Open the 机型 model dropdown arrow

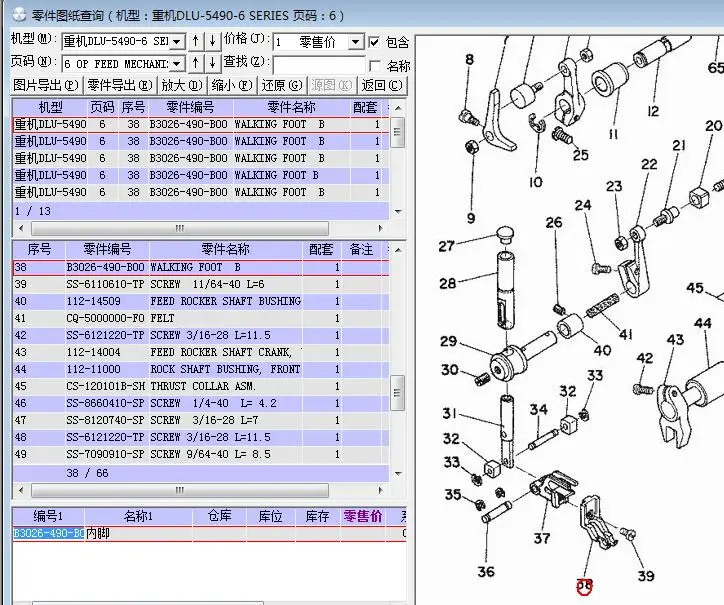176,42
